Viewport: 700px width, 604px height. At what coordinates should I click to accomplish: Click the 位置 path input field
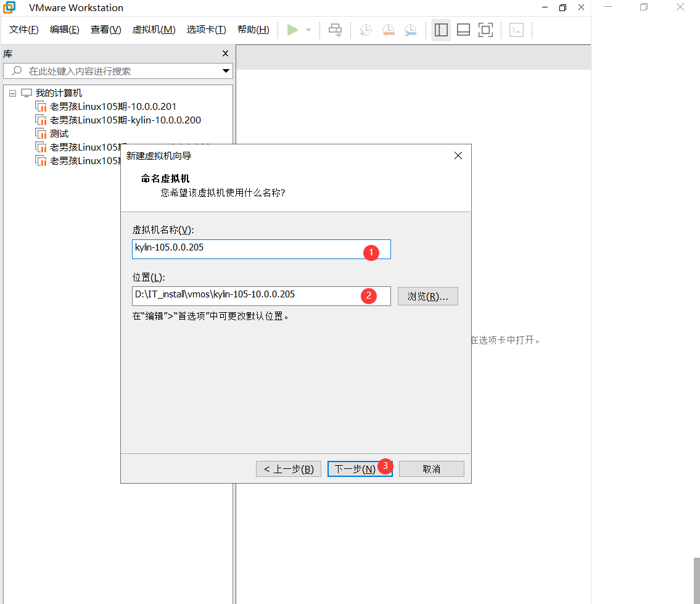(261, 296)
